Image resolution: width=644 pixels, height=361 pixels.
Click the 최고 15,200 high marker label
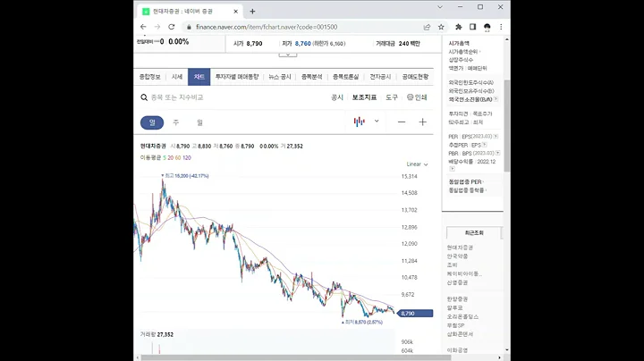tap(185, 175)
